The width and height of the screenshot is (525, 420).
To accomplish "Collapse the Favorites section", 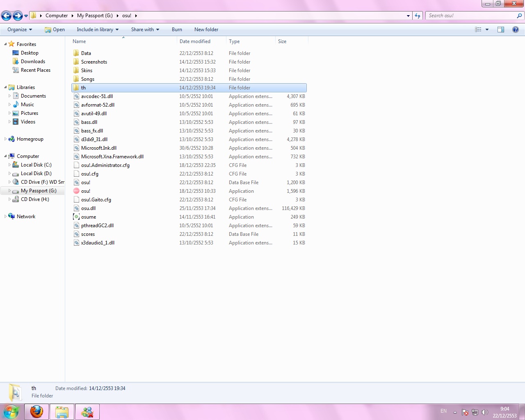I will [5, 44].
